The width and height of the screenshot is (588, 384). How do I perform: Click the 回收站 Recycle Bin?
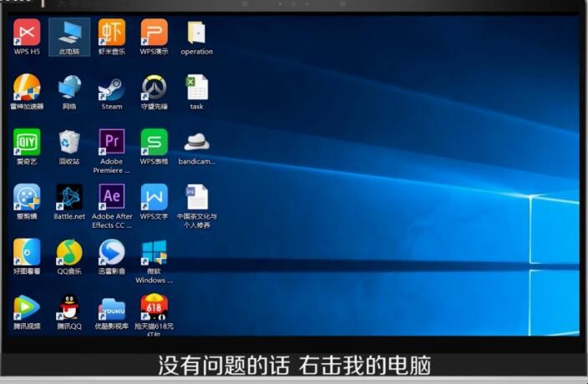coord(69,143)
